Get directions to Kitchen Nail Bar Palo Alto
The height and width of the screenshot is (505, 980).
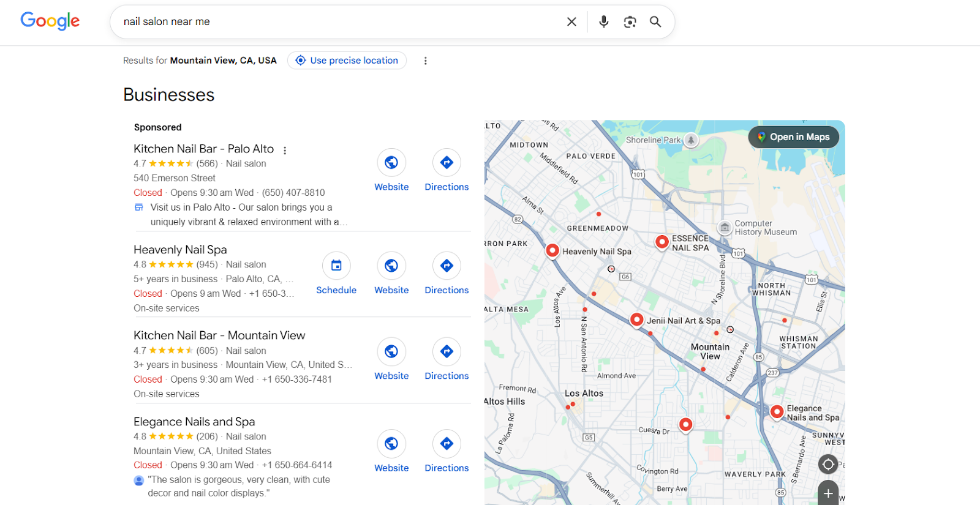(x=447, y=162)
